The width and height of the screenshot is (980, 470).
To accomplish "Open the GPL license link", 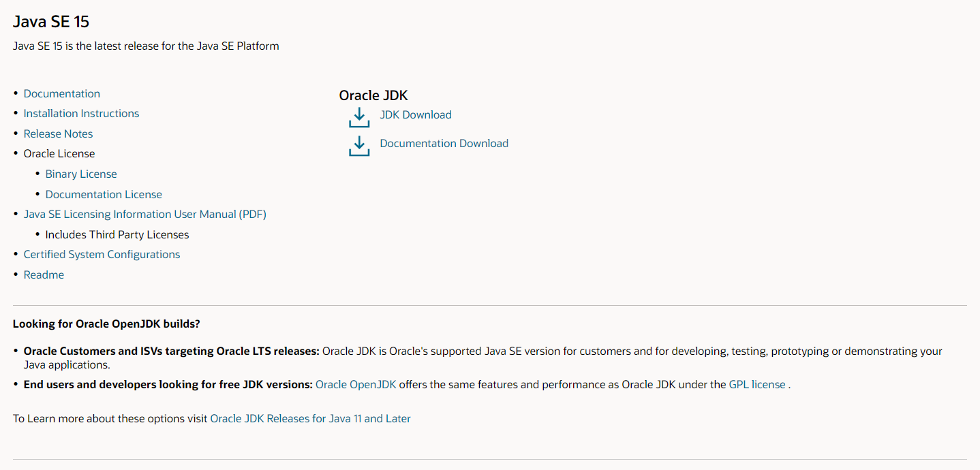I will [757, 385].
